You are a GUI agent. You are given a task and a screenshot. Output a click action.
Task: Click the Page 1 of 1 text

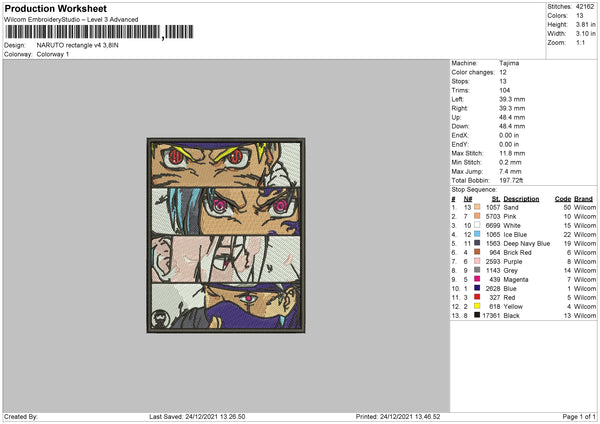click(x=579, y=416)
